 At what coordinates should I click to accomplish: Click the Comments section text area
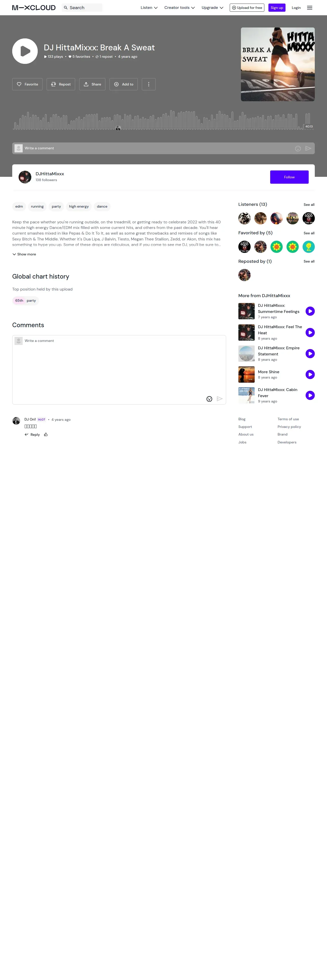click(x=119, y=370)
